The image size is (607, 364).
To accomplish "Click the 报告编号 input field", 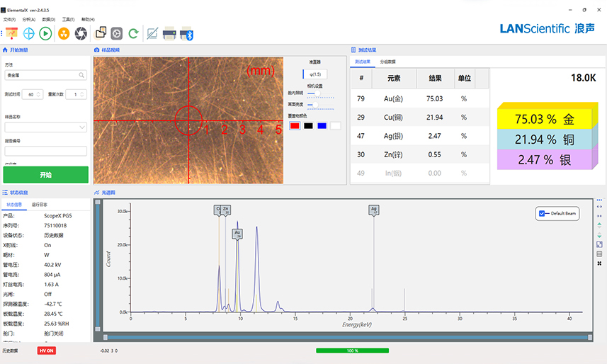I will click(46, 151).
